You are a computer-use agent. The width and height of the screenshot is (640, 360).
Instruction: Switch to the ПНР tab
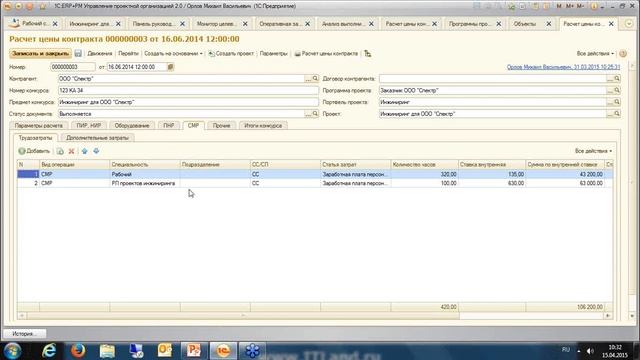[169, 126]
